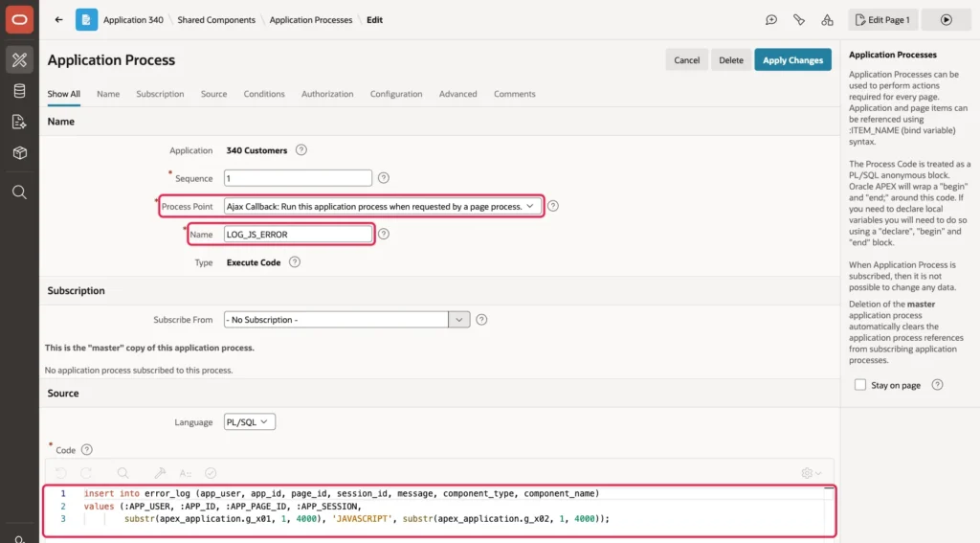Switch to the Source tab
Screen dimensions: 980x543
click(x=213, y=94)
